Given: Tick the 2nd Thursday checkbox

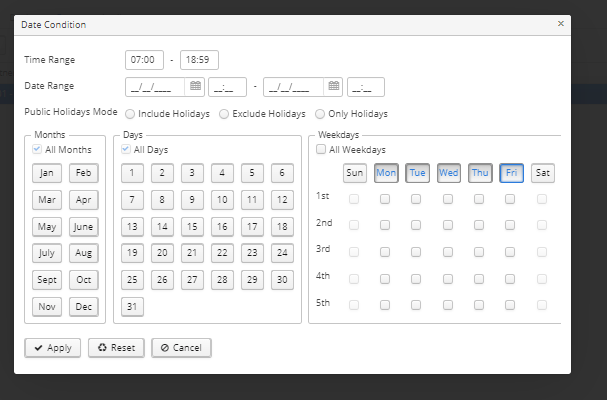Looking at the screenshot, I should (x=479, y=225).
